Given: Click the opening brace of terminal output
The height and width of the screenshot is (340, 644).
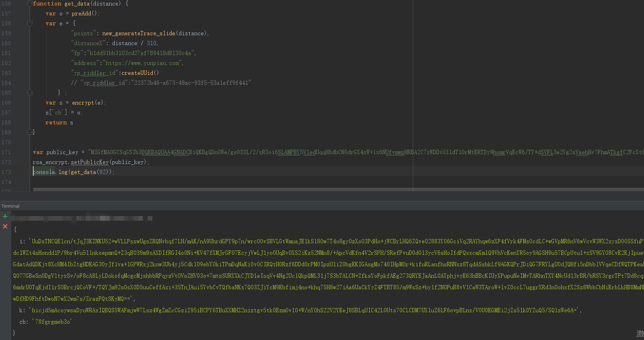Looking at the screenshot, I should (x=15, y=229).
